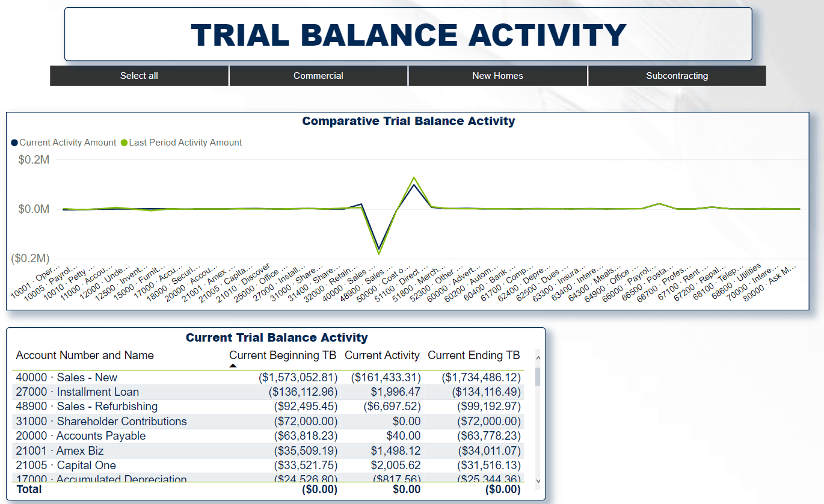Click the Comparative Trial Balance Activity chart title
This screenshot has height=504, width=824.
408,121
